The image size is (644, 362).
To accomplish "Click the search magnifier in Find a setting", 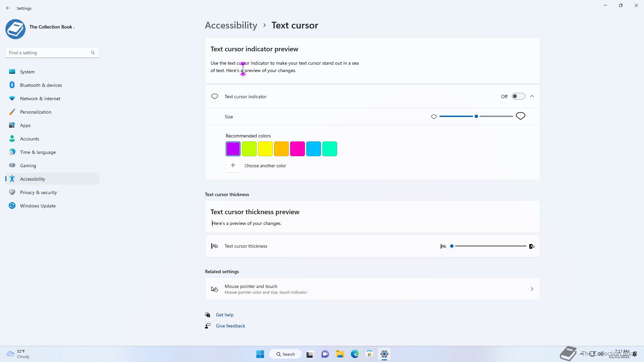I will click(x=93, y=53).
